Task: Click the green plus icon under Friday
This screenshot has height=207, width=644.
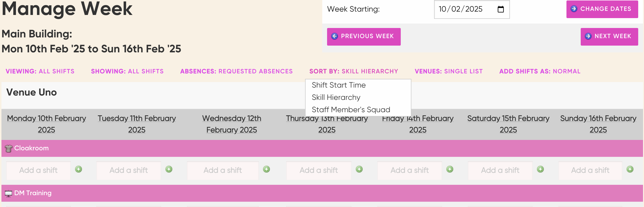Action: pos(450,169)
